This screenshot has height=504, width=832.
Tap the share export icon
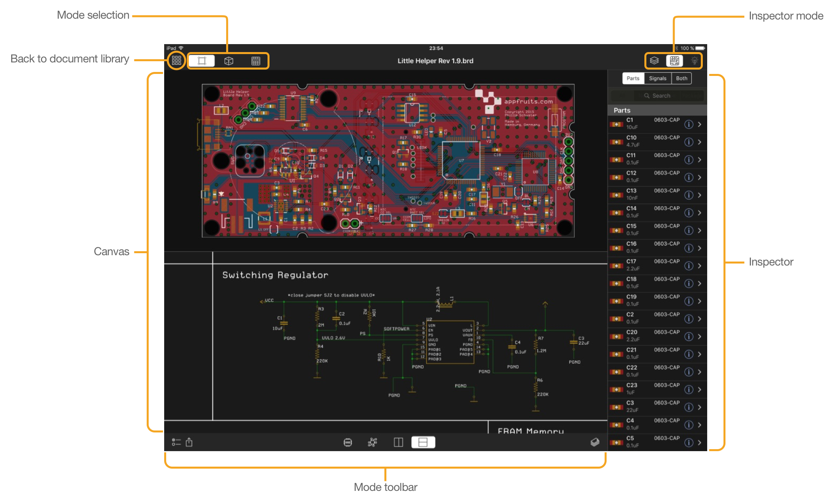189,442
